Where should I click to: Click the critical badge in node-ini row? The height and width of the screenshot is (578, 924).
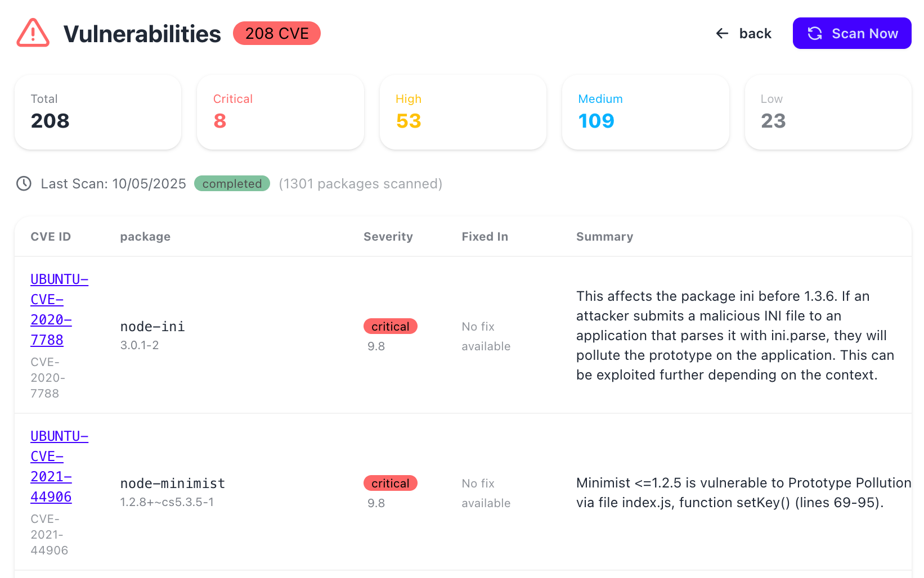[x=391, y=327]
